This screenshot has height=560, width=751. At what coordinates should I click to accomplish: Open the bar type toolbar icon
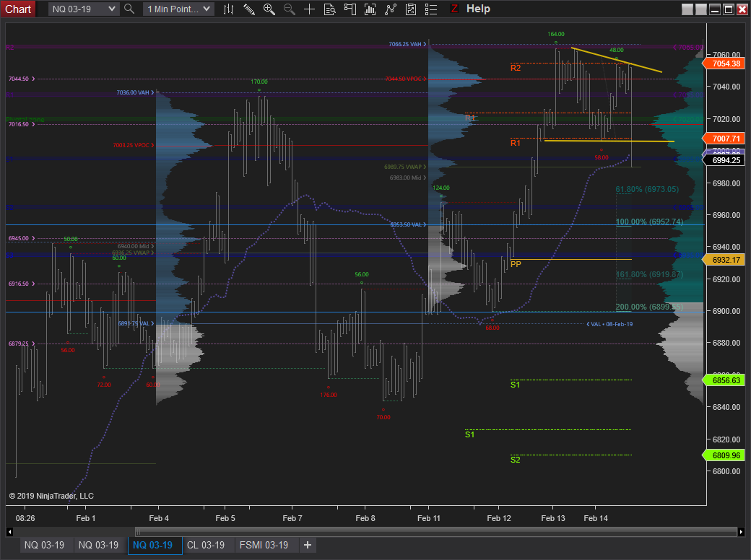(228, 9)
